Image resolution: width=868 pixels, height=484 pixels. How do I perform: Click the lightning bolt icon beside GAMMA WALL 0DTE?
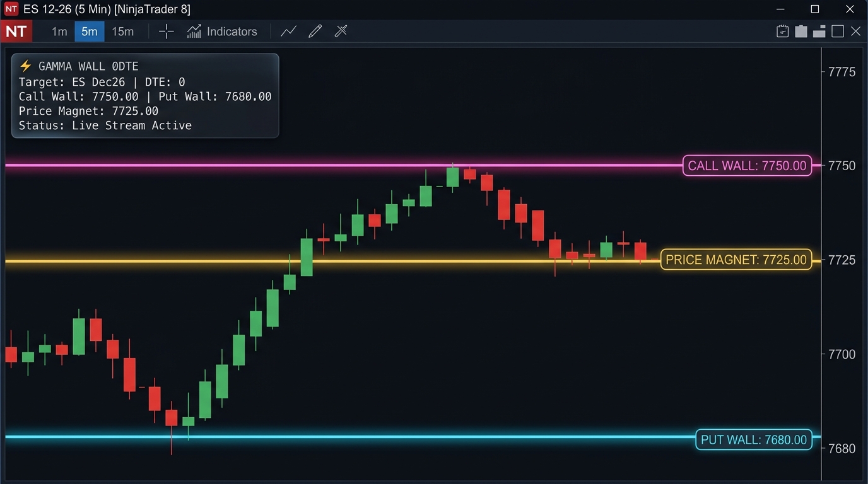point(25,66)
